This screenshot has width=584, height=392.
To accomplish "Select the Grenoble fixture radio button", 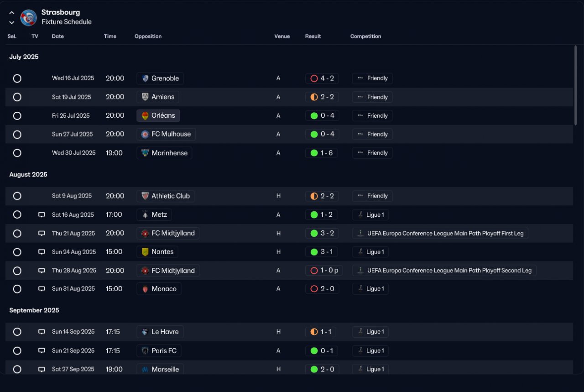I will point(17,78).
